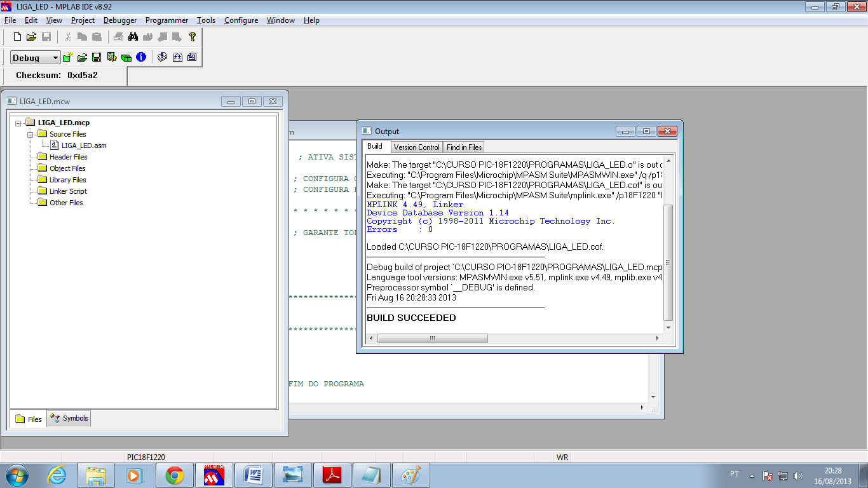The height and width of the screenshot is (488, 868).
Task: Click the blue information icon
Action: point(141,57)
